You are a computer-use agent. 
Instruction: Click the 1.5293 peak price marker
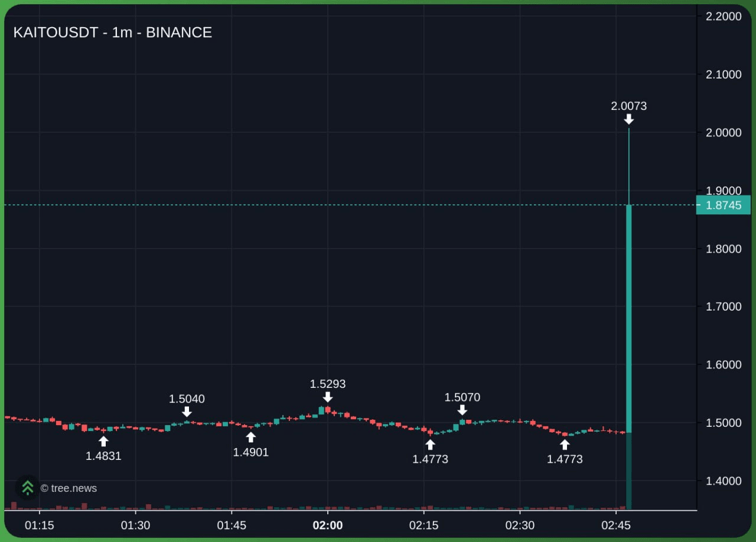tap(328, 384)
